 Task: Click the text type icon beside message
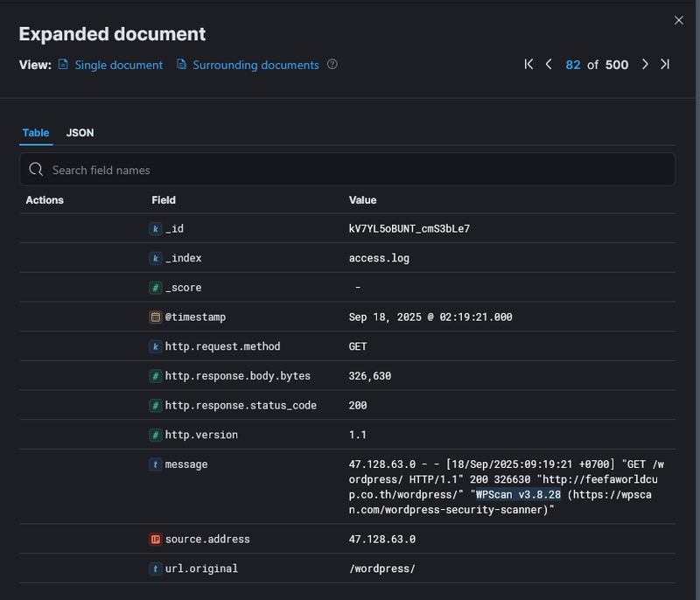click(155, 464)
